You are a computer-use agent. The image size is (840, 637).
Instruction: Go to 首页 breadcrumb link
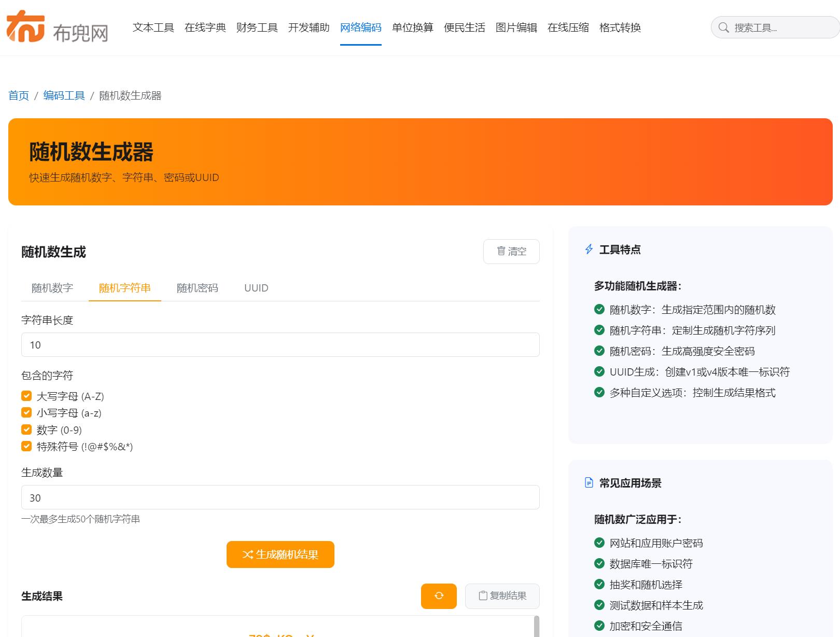tap(19, 95)
